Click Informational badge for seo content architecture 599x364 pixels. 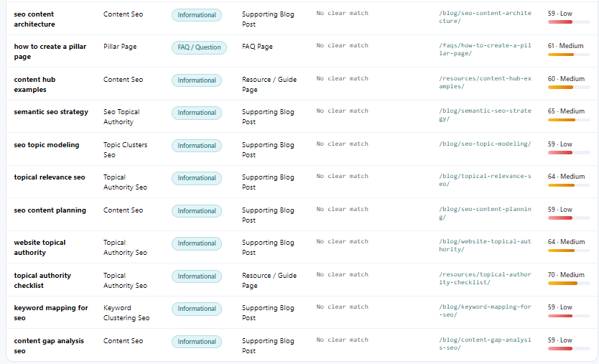tap(197, 15)
